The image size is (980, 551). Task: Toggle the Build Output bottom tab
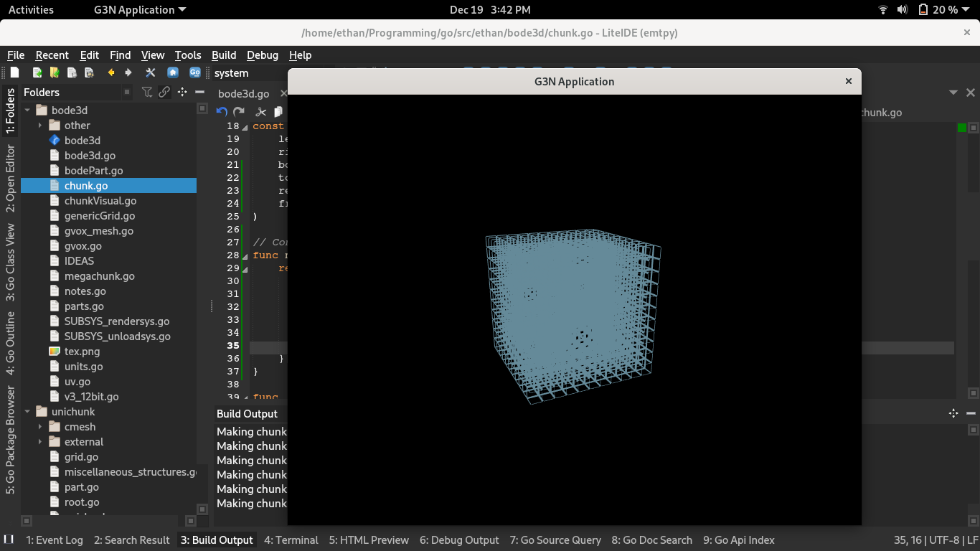tap(216, 540)
